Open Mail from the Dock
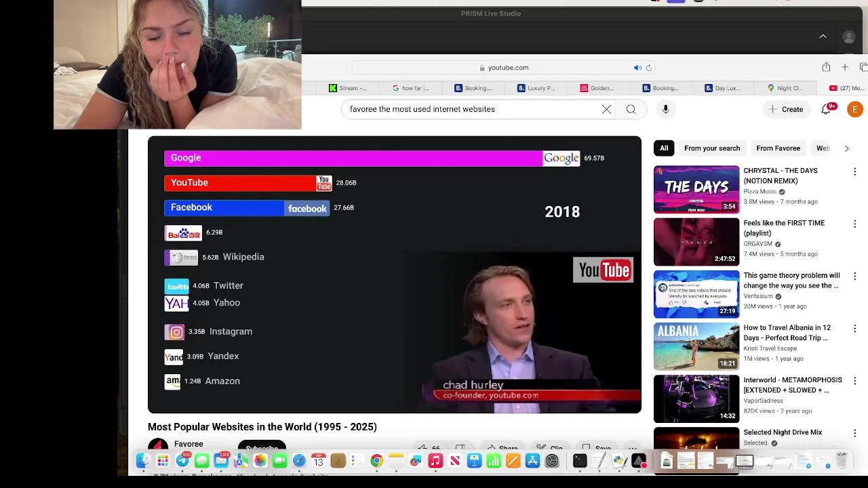 [x=221, y=462]
